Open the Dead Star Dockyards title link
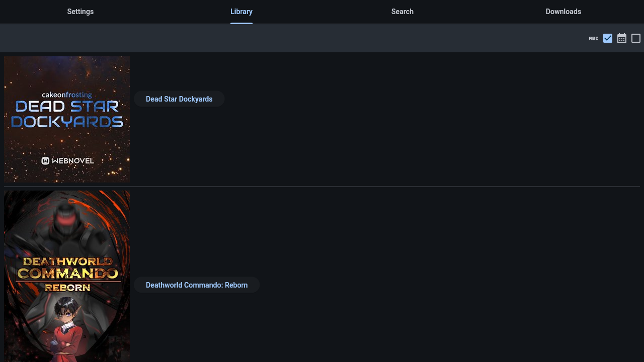The width and height of the screenshot is (644, 362). (x=179, y=99)
